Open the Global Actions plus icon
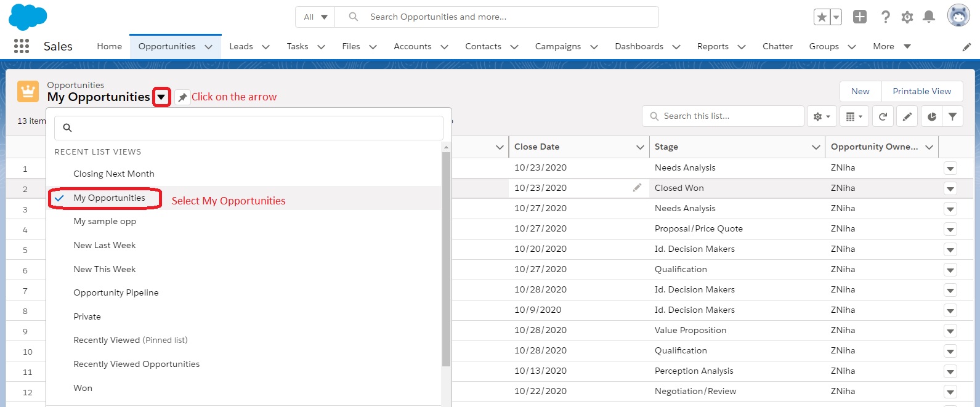 860,17
